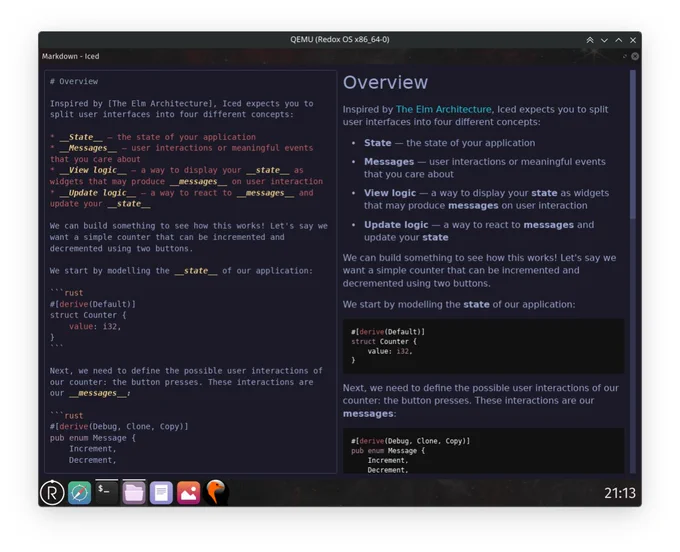The width and height of the screenshot is (680, 552).
Task: Maximize the QEMU window with up chevron
Action: [x=619, y=40]
